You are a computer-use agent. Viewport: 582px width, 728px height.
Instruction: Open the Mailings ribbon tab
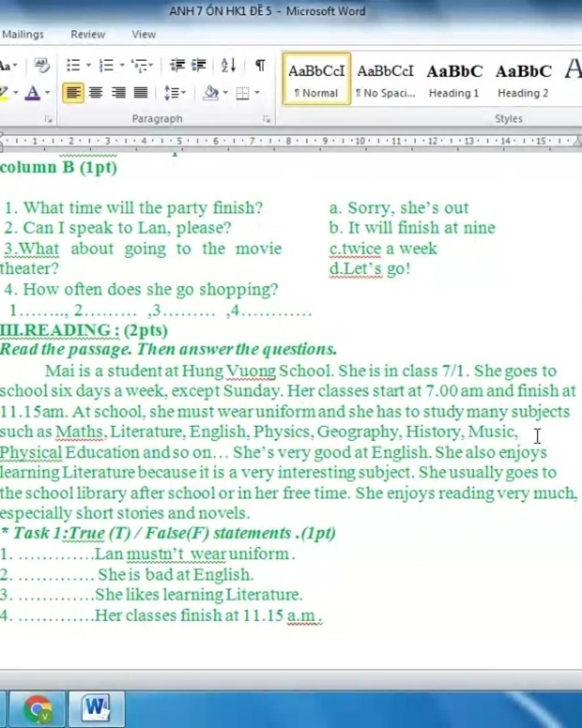click(23, 34)
